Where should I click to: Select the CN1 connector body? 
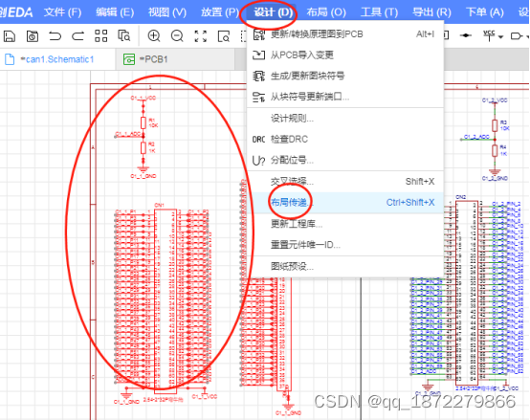click(x=166, y=300)
